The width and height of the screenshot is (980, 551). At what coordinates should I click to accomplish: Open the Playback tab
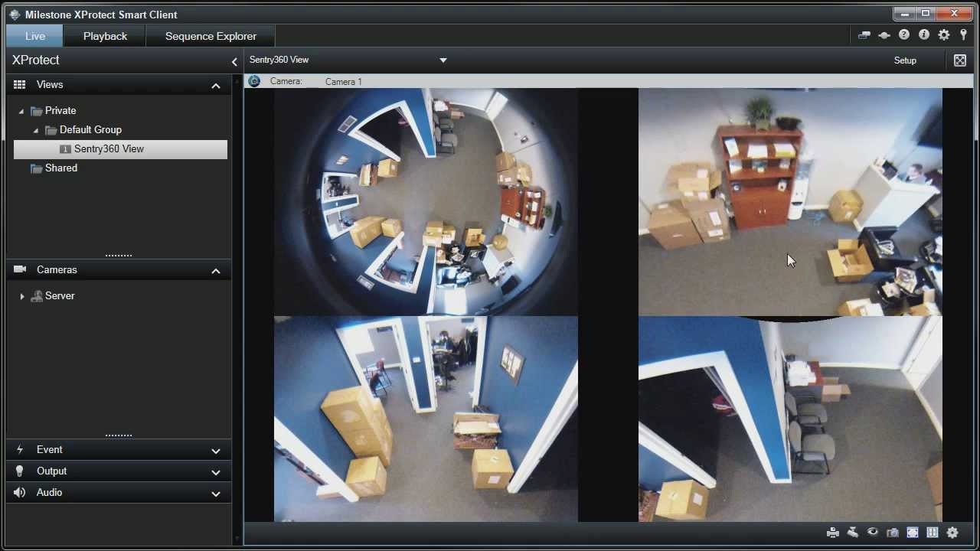click(x=105, y=36)
